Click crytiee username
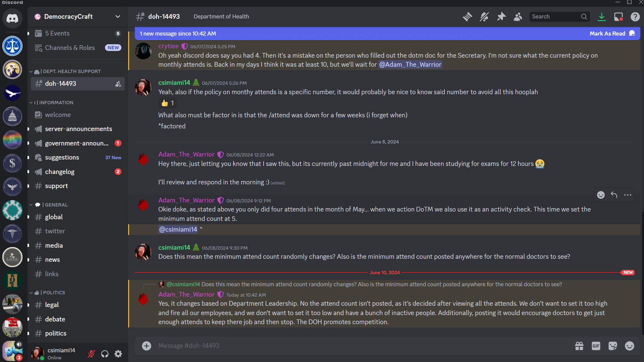The height and width of the screenshot is (362, 644). [x=168, y=46]
